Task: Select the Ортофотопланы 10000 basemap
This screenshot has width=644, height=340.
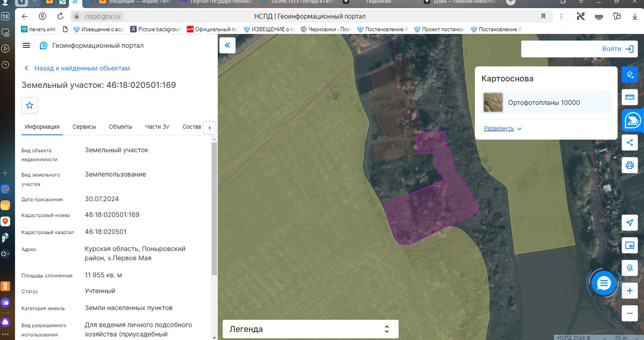Action: click(547, 102)
